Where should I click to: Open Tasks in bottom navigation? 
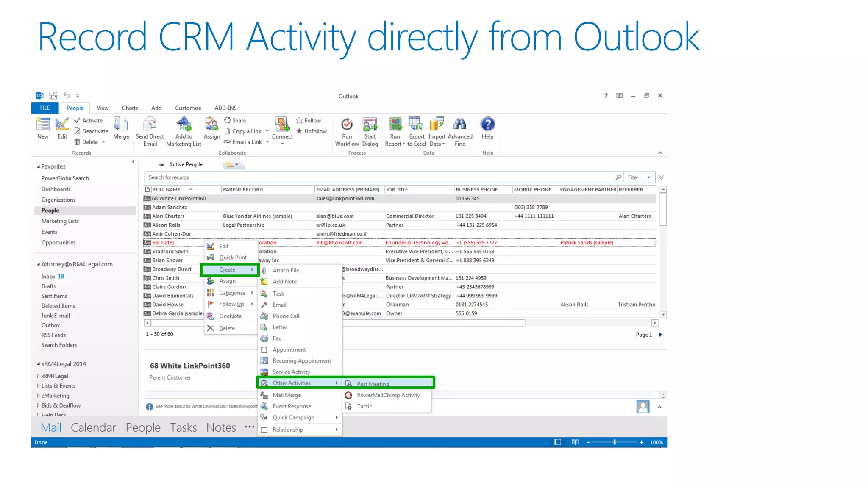click(184, 427)
